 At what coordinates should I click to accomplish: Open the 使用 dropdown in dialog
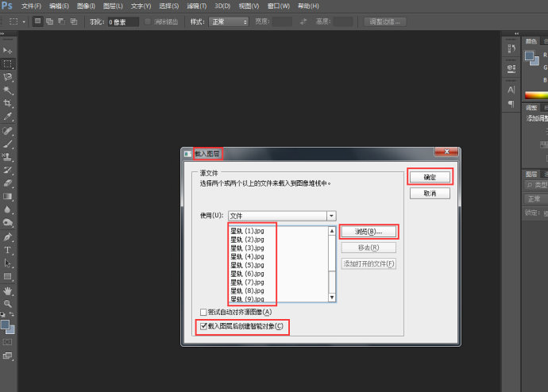click(x=331, y=215)
